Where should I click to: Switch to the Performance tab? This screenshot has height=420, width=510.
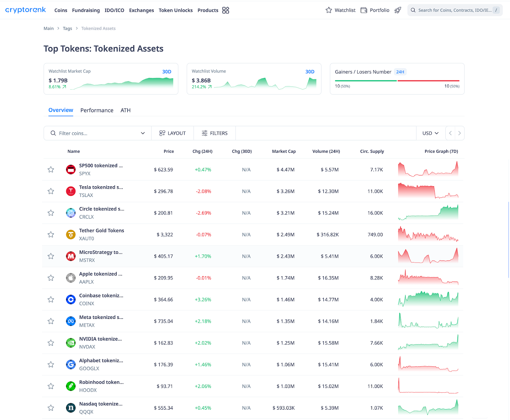(x=97, y=110)
